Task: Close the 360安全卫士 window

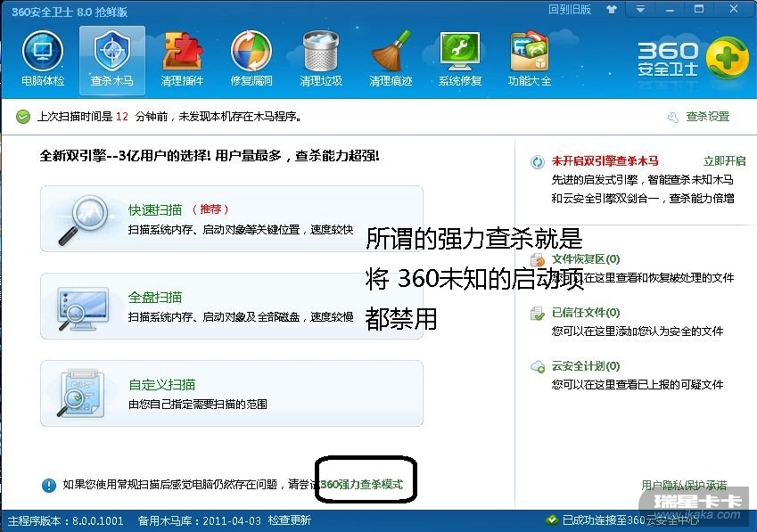Action: pyautogui.click(x=734, y=9)
